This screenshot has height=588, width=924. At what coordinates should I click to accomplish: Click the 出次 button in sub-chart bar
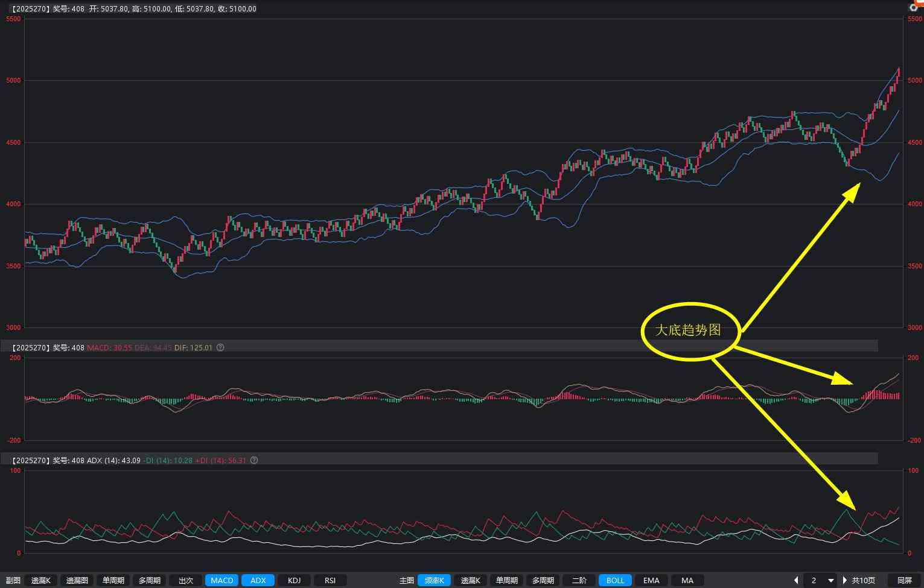coord(186,580)
